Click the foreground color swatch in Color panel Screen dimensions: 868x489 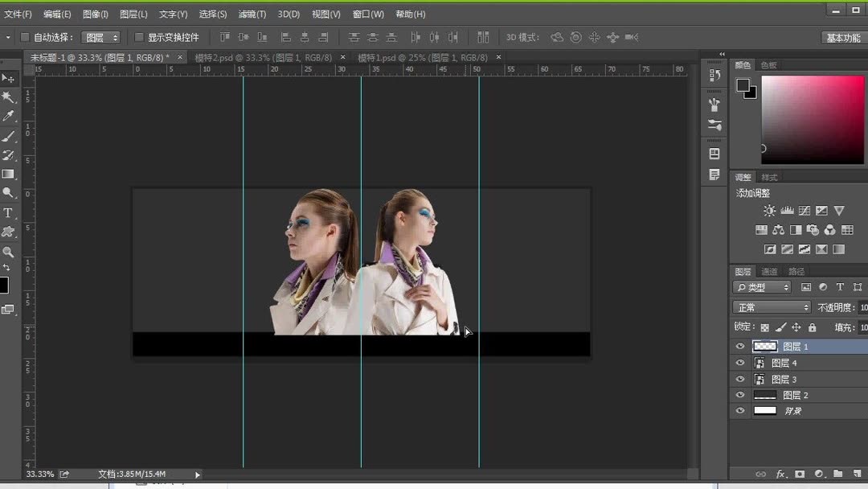pos(743,85)
